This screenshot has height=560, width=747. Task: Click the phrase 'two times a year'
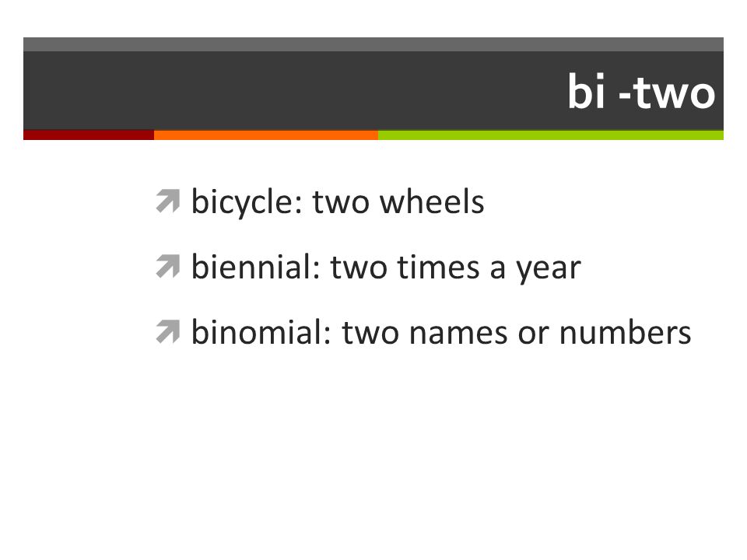click(x=456, y=267)
